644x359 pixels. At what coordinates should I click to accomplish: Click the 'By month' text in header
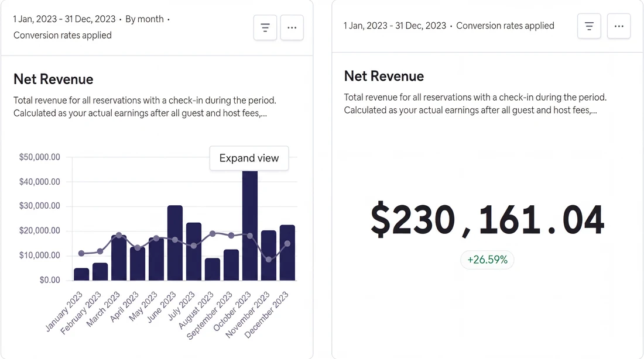[145, 19]
